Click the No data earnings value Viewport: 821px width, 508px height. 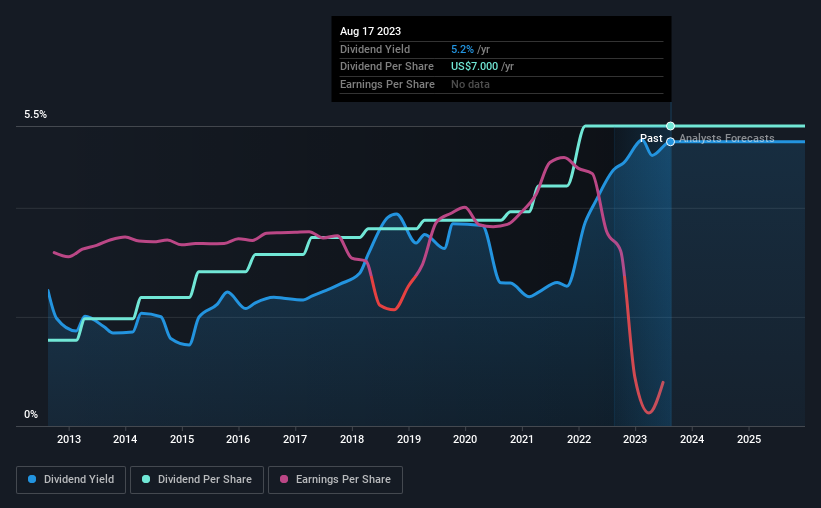tap(470, 84)
